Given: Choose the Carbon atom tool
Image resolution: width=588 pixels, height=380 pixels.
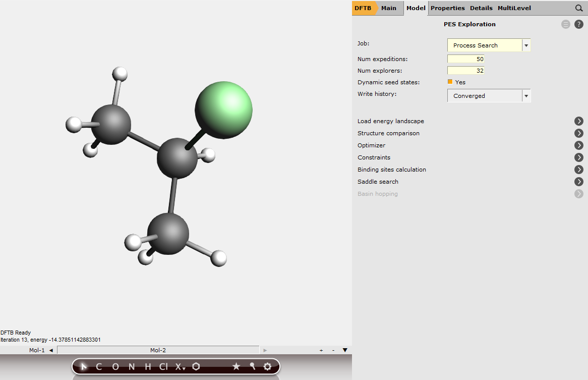Looking at the screenshot, I should tap(99, 367).
